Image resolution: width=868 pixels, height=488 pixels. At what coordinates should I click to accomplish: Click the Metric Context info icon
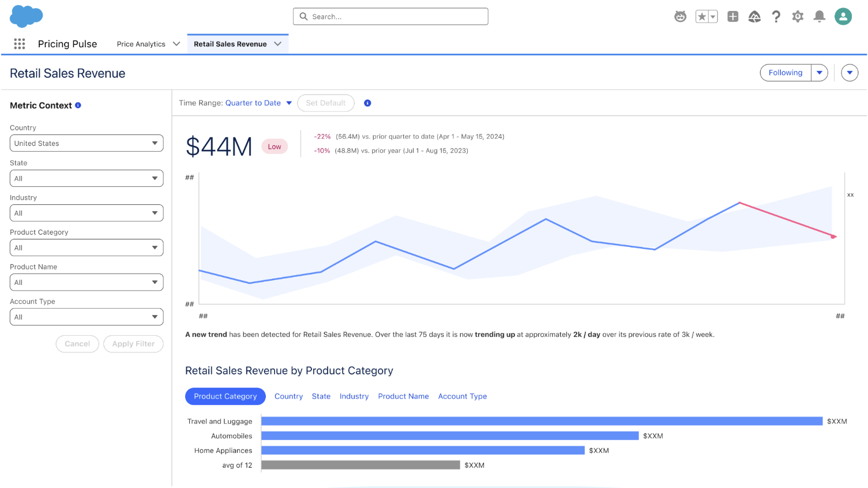tap(78, 106)
